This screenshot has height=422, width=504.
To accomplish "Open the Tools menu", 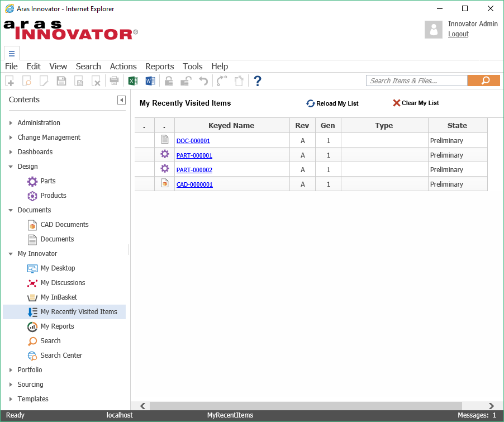I will [x=193, y=67].
